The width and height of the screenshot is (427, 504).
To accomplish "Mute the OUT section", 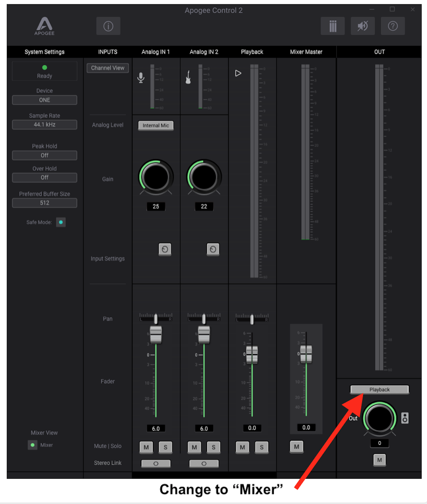I will pyautogui.click(x=379, y=460).
